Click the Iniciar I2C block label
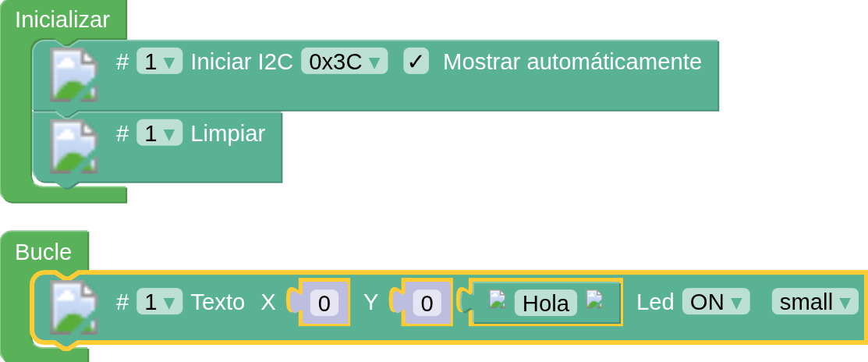This screenshot has width=868, height=362. (241, 62)
